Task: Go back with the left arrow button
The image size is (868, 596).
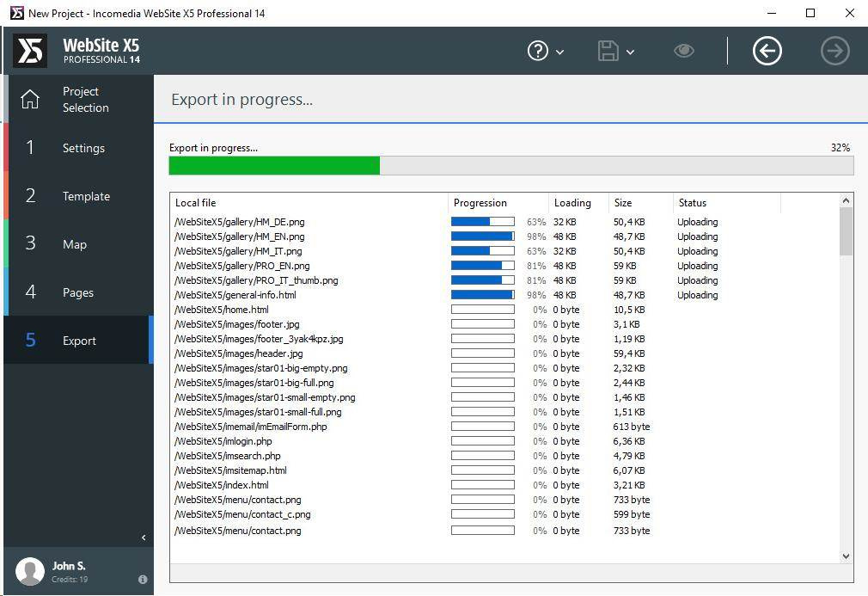Action: click(x=767, y=51)
